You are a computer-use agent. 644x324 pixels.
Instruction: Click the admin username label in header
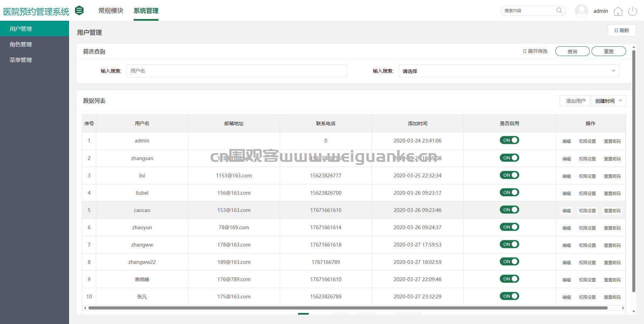600,11
